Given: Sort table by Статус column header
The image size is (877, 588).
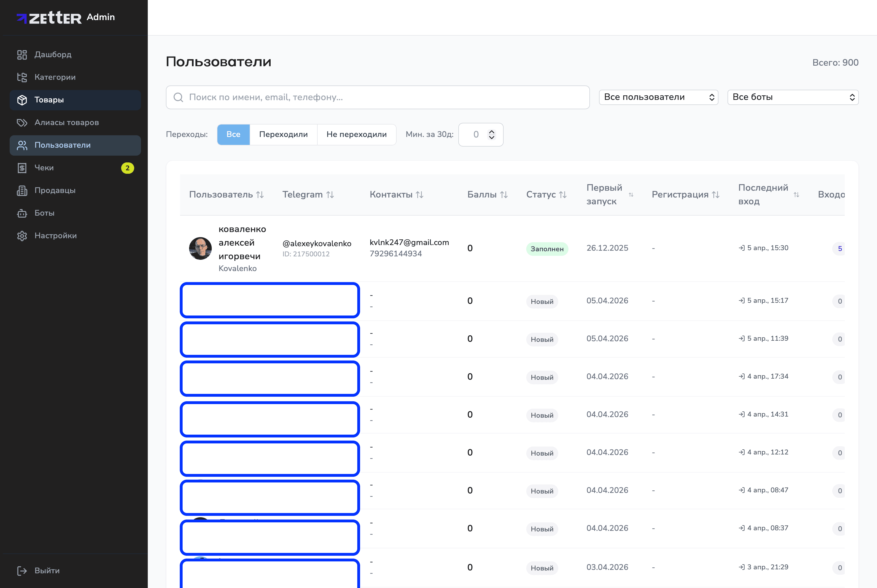Looking at the screenshot, I should [546, 195].
